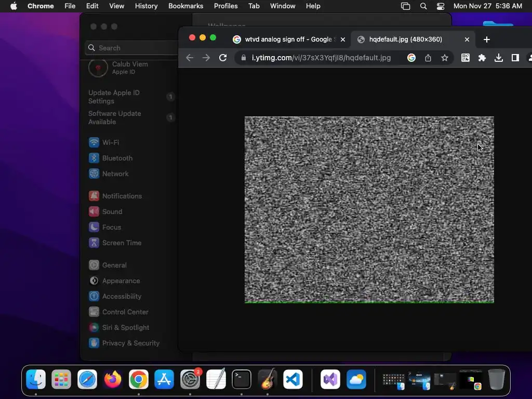Share this page from address bar
532x399 pixels.
[x=428, y=58]
